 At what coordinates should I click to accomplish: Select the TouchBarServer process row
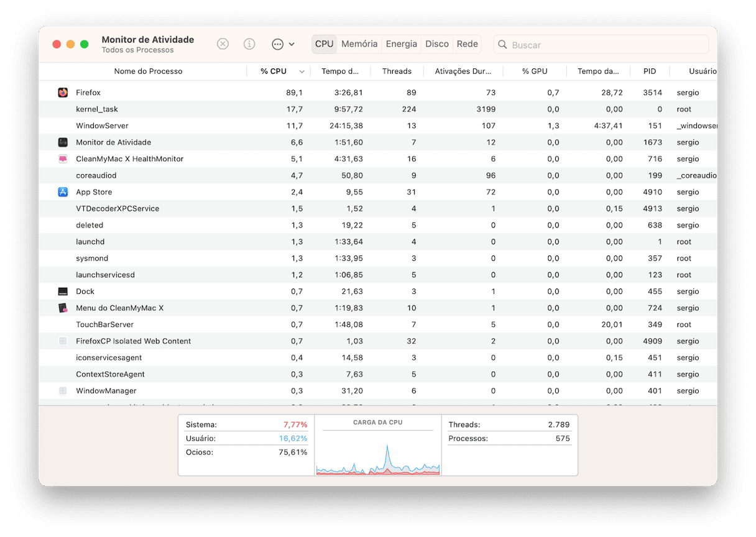coord(378,325)
